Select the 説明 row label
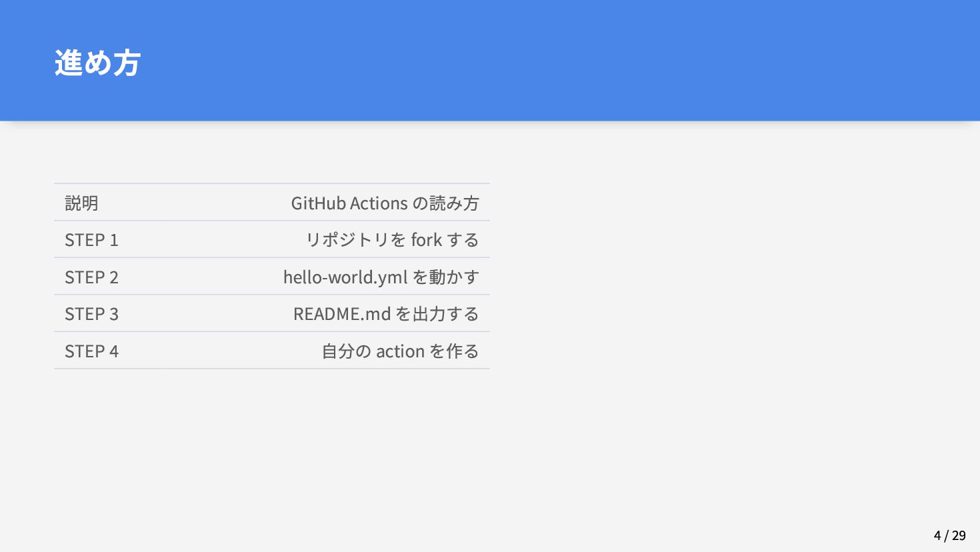Viewport: 980px width, 552px height. (81, 203)
